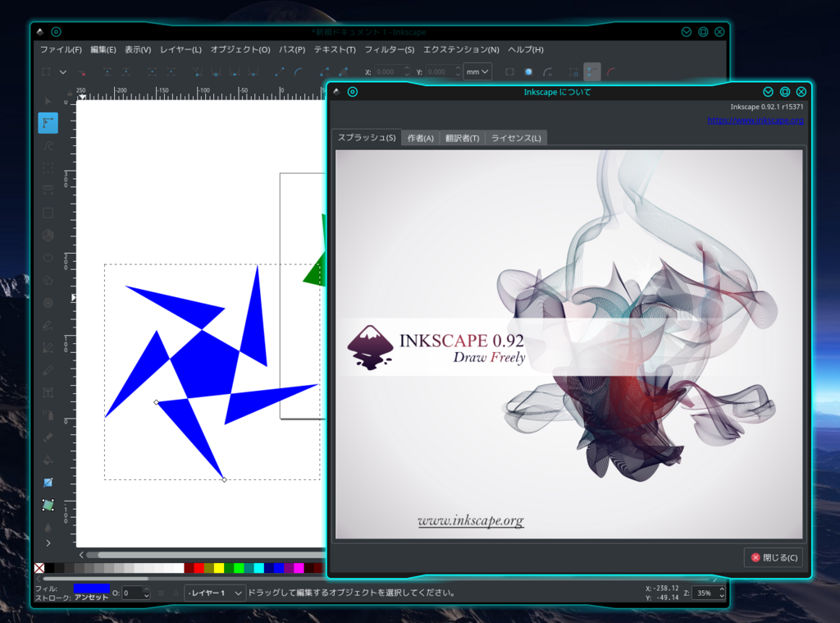Open the レイヤー 1 layer dropdown
Image resolution: width=840 pixels, height=623 pixels.
tap(215, 593)
